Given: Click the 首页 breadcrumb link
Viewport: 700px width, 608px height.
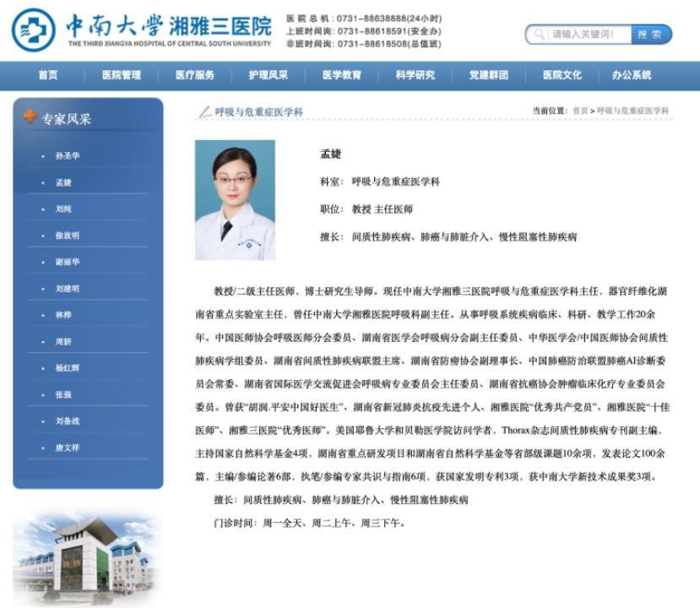Looking at the screenshot, I should coord(580,111).
